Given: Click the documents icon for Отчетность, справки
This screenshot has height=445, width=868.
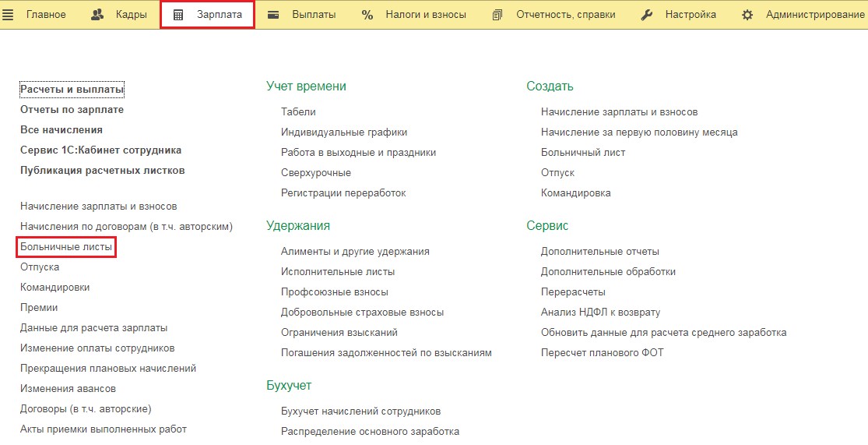Looking at the screenshot, I should 497,15.
